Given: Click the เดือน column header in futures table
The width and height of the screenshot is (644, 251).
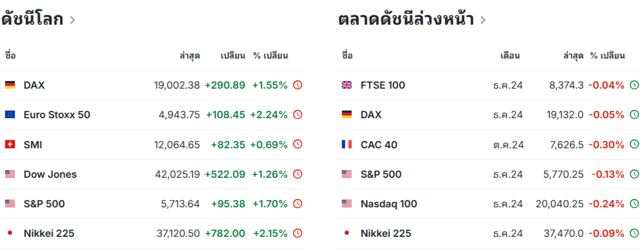Looking at the screenshot, I should [x=510, y=55].
